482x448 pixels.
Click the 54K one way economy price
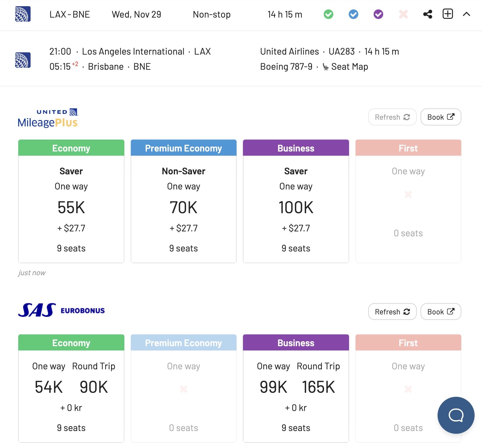click(x=49, y=387)
